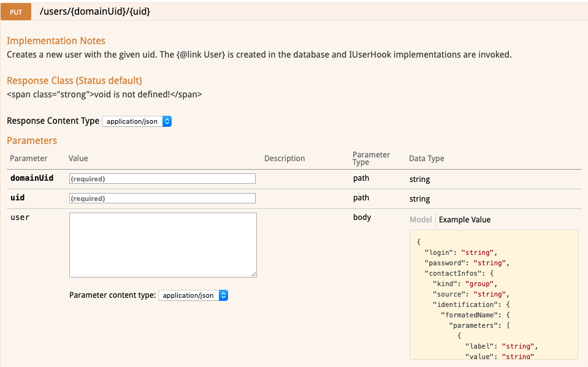This screenshot has width=588, height=367.
Task: Grab the resize handle of user textarea
Action: (253, 274)
